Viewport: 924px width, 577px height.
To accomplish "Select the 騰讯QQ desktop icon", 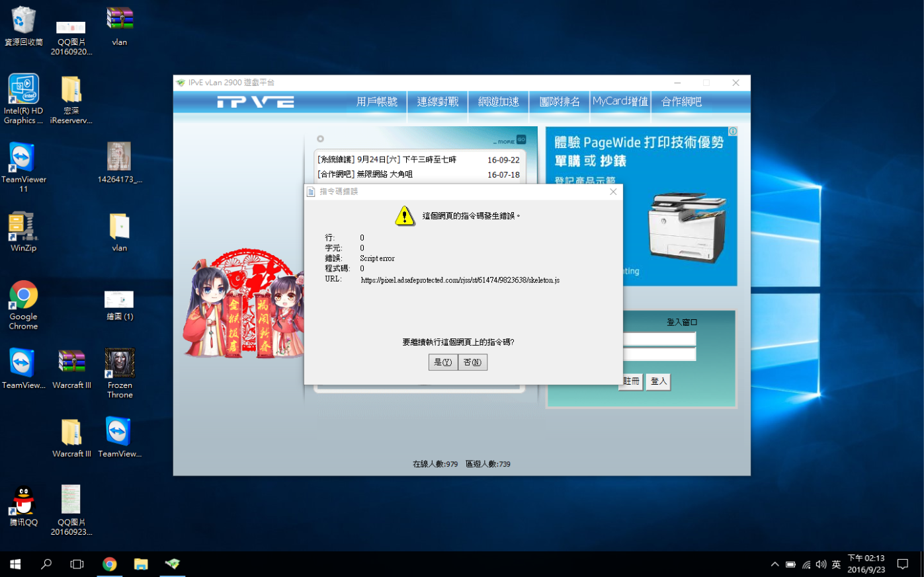I will 24,506.
